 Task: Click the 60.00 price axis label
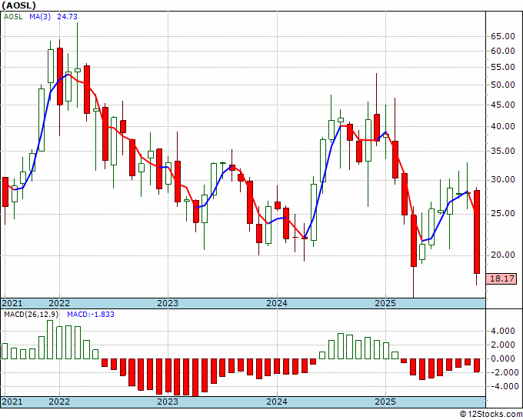(503, 51)
